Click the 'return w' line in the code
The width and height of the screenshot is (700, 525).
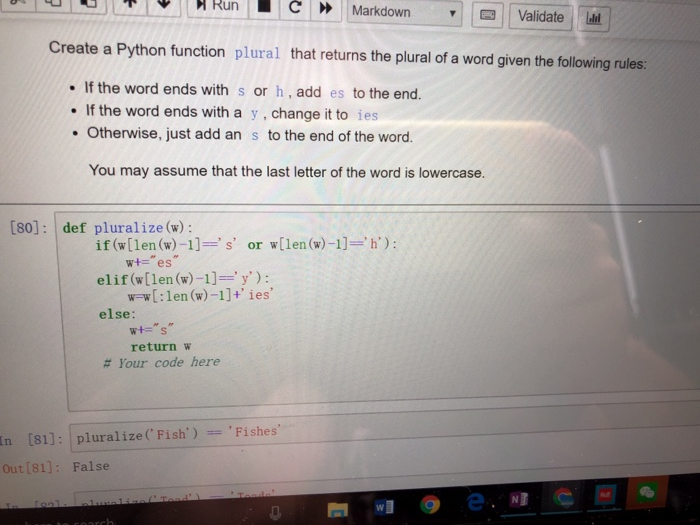pyautogui.click(x=161, y=346)
